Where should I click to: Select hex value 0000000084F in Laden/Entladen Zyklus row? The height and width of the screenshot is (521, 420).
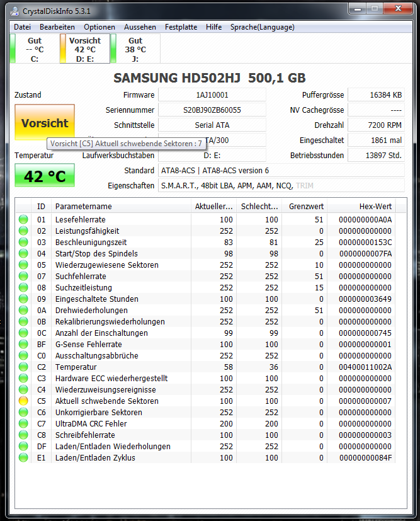click(x=366, y=457)
